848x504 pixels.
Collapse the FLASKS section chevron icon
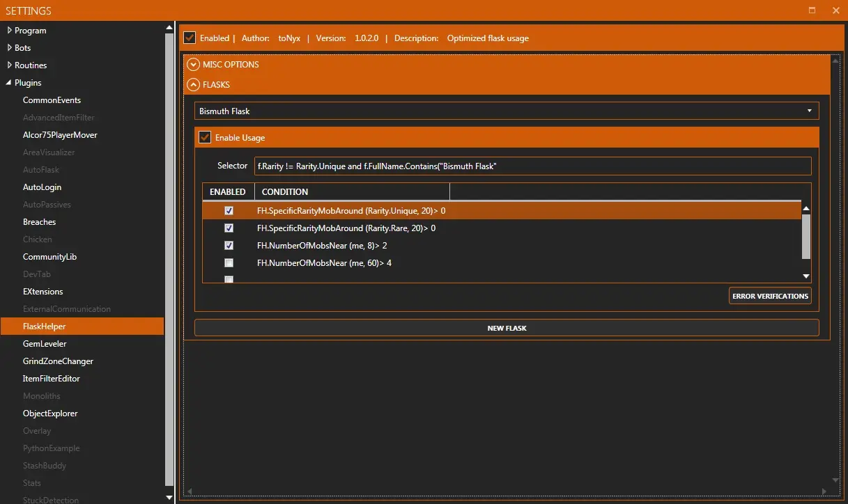(193, 85)
